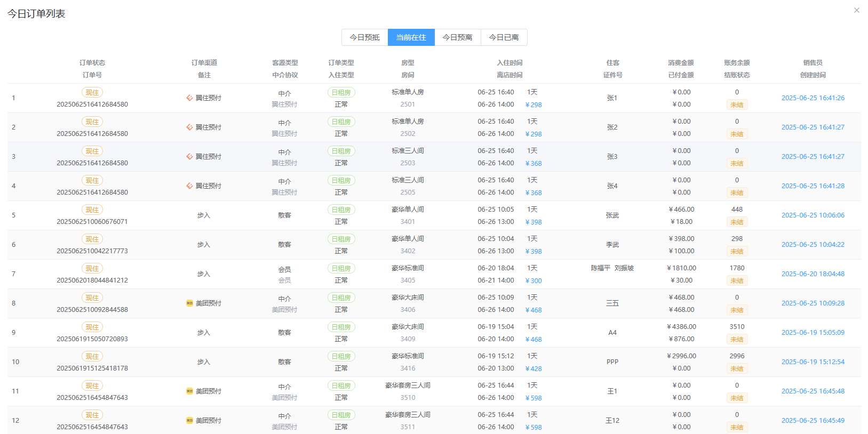This screenshot has width=868, height=434.
Task: Open created time link 2025-06-20 18:04:48
Action: tap(813, 274)
